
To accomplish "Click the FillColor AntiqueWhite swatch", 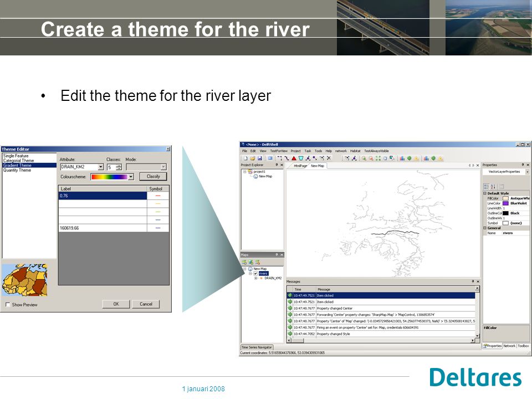I will (x=505, y=198).
